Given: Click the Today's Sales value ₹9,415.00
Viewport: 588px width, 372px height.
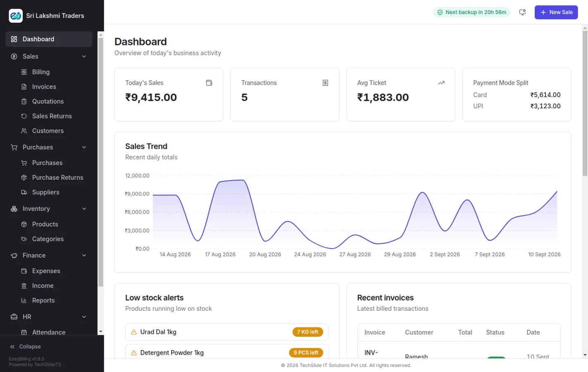Looking at the screenshot, I should [151, 98].
